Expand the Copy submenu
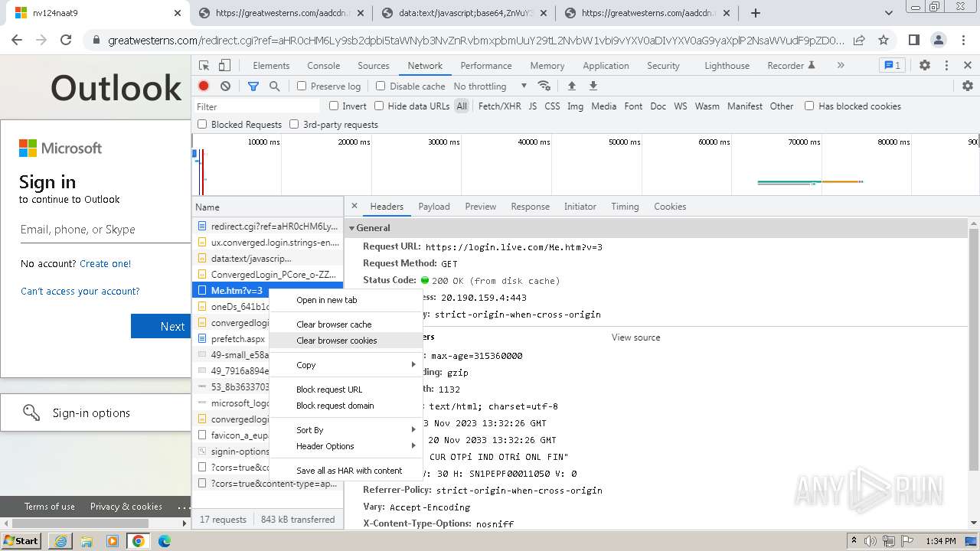The height and width of the screenshot is (551, 980). click(x=346, y=365)
